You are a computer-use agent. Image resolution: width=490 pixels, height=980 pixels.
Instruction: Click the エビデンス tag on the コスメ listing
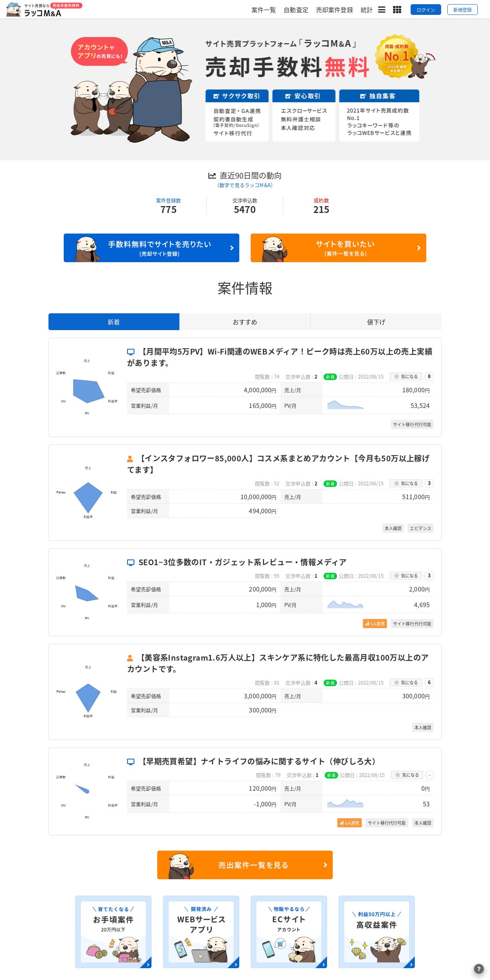[x=421, y=528]
